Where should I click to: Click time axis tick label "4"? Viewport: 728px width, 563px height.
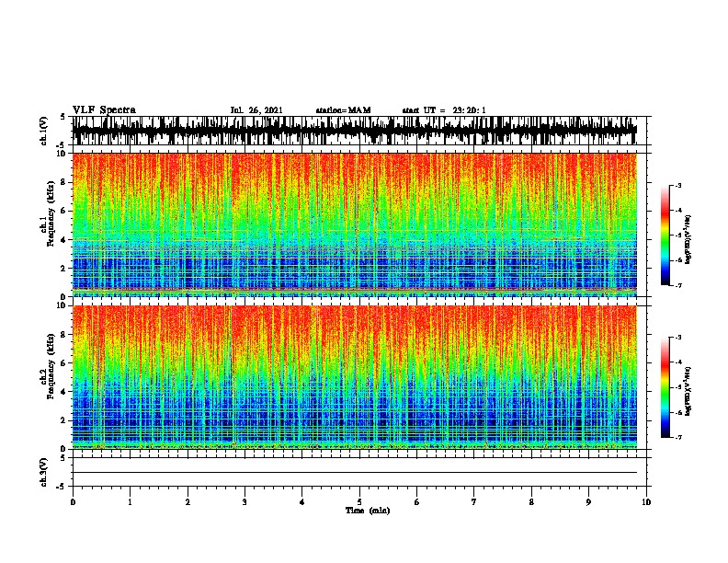302,501
